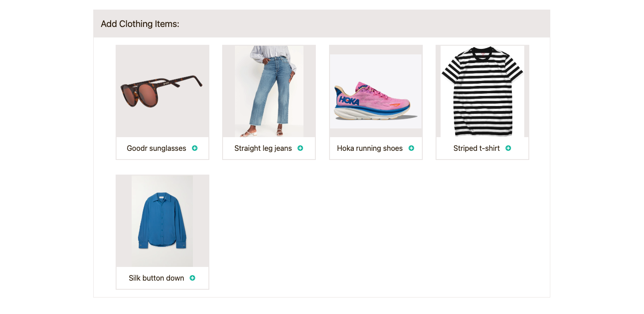Click the Hoka running shoes card
The height and width of the screenshot is (314, 644).
point(376,102)
